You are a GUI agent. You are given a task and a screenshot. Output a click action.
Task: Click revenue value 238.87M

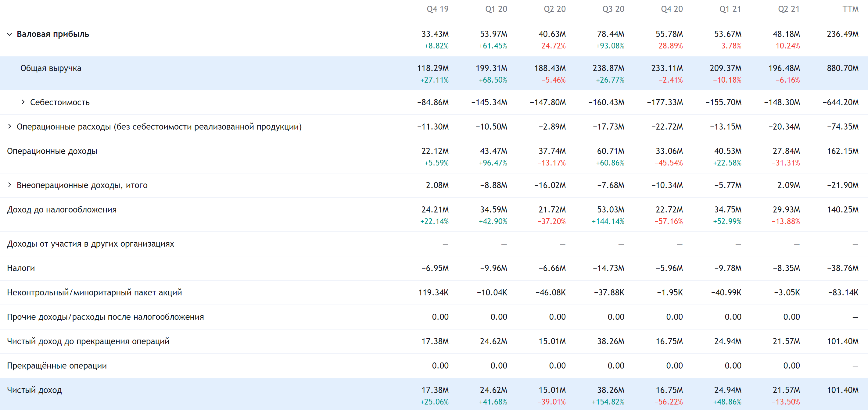608,68
